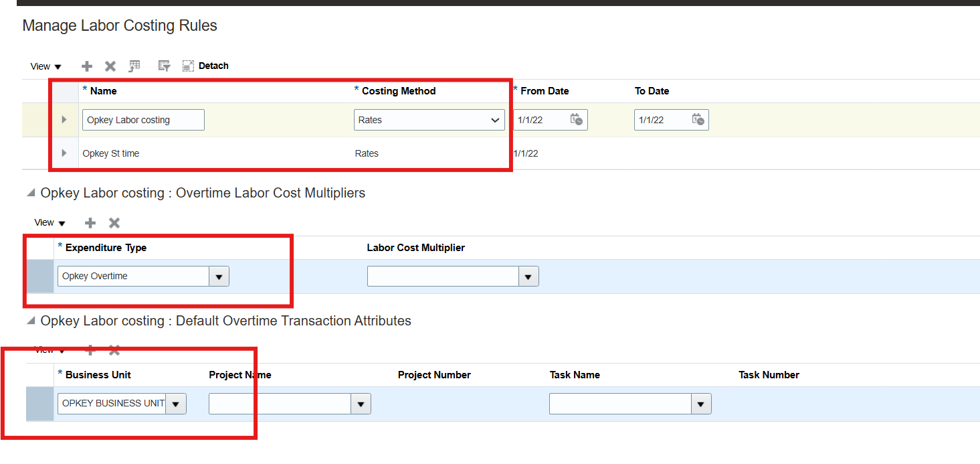Click the From Date column header
Viewport: 980px width, 464px height.
click(x=545, y=91)
